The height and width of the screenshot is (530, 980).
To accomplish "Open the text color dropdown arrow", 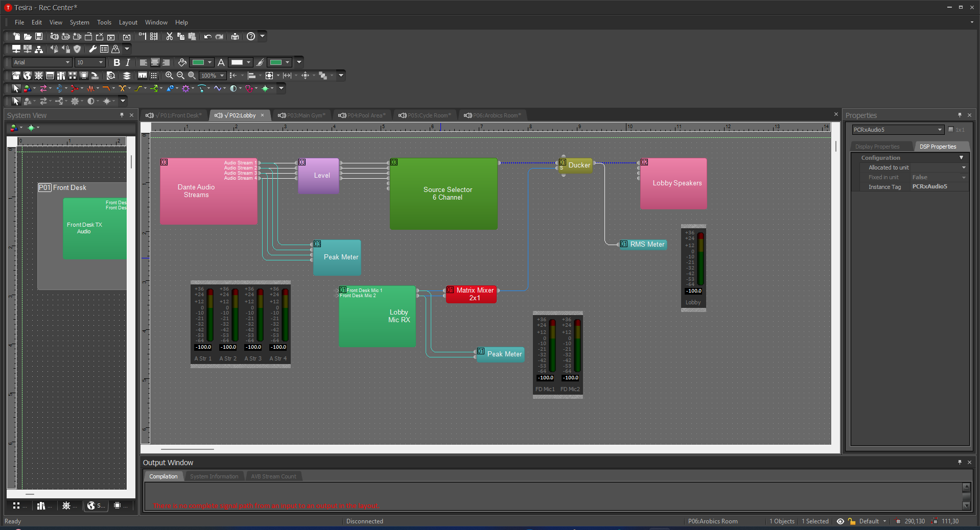I will click(248, 62).
